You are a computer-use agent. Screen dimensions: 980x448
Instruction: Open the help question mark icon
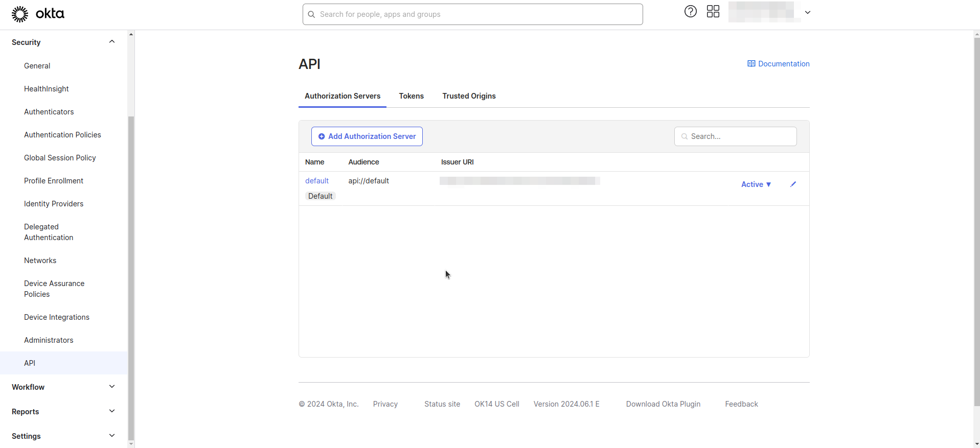[x=690, y=11]
